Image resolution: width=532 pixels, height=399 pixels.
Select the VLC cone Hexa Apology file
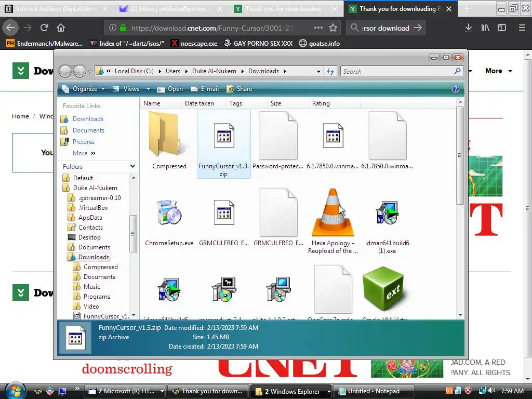click(x=333, y=212)
